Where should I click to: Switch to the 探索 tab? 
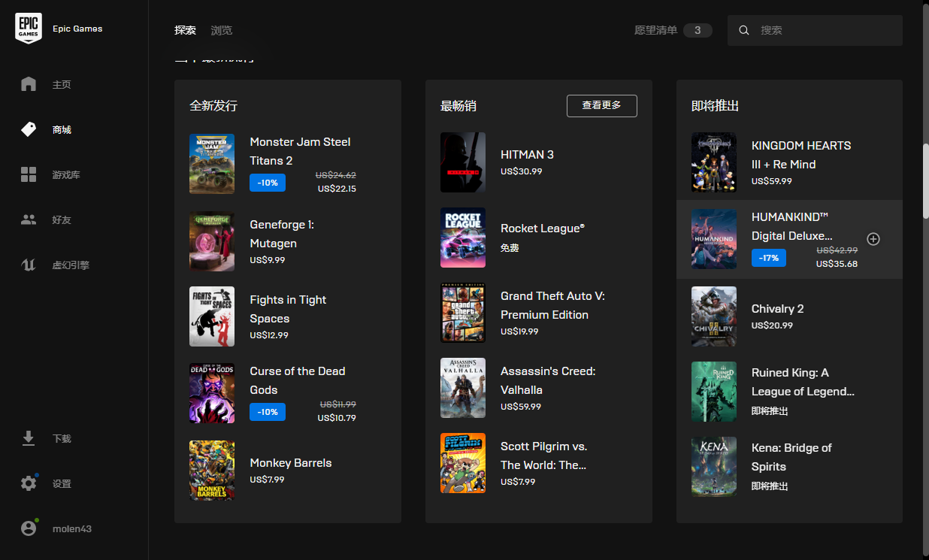pos(185,30)
